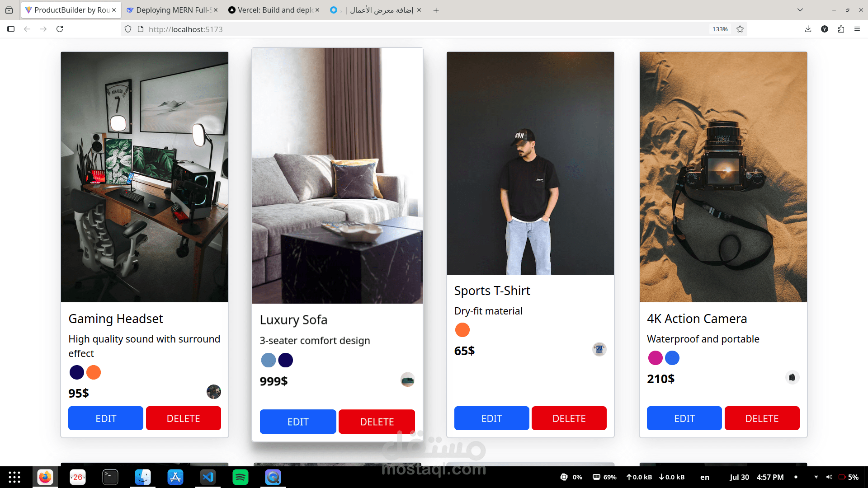This screenshot has width=868, height=488.
Task: Open the extensions puzzle icon
Action: tap(841, 29)
